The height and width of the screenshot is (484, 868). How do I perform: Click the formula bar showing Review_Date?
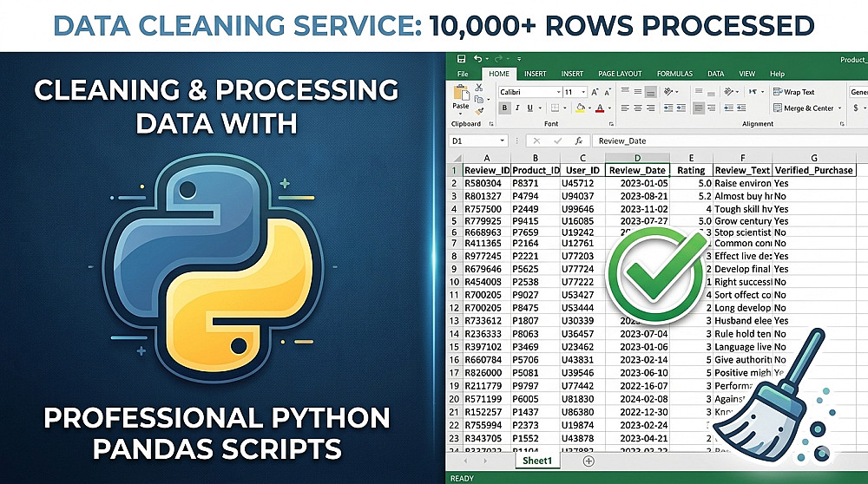730,141
